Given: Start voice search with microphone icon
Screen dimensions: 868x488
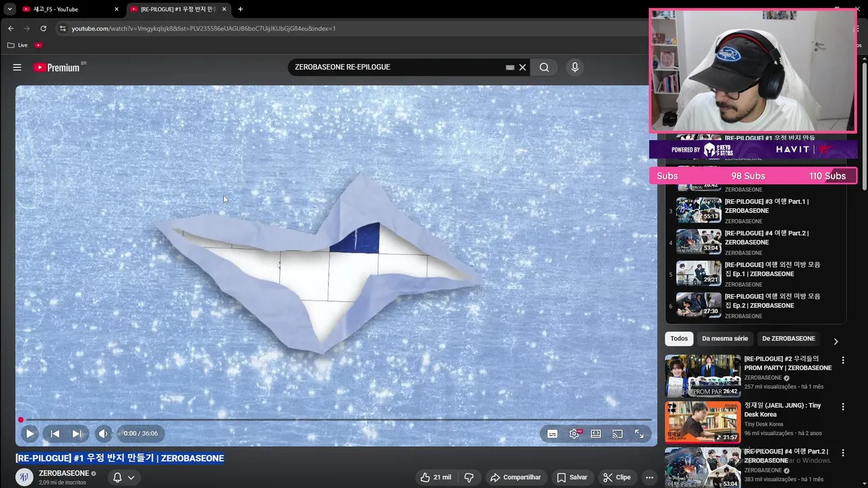Looking at the screenshot, I should pos(574,67).
